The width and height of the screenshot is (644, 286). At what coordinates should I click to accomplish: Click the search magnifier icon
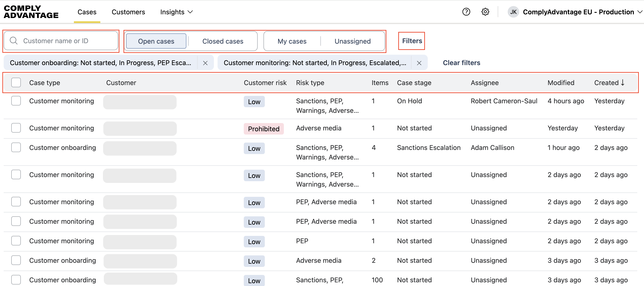coord(14,41)
